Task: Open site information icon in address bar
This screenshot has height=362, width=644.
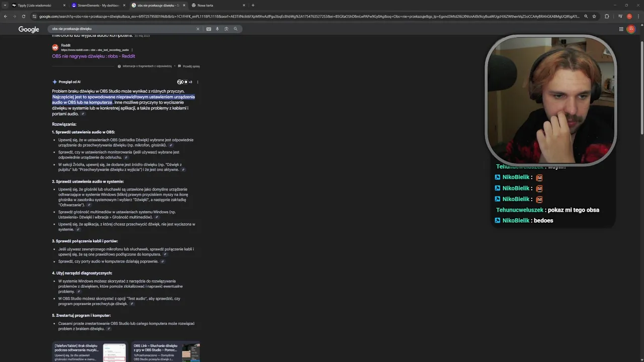Action: (x=34, y=16)
